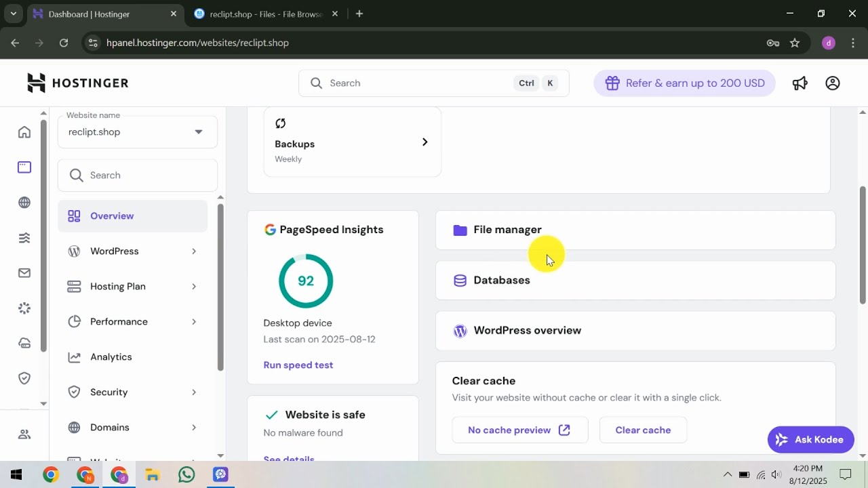
Task: Expand the Security sidebar menu
Action: click(x=132, y=392)
